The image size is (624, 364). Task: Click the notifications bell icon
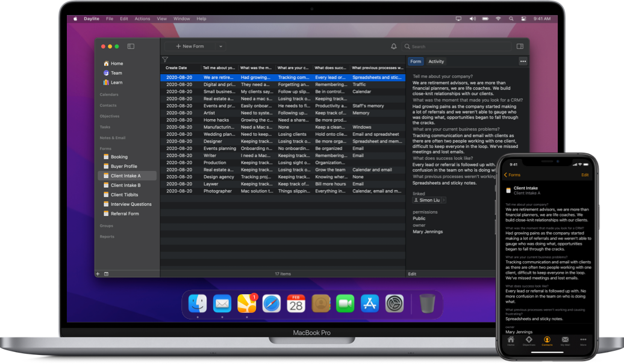pos(393,46)
